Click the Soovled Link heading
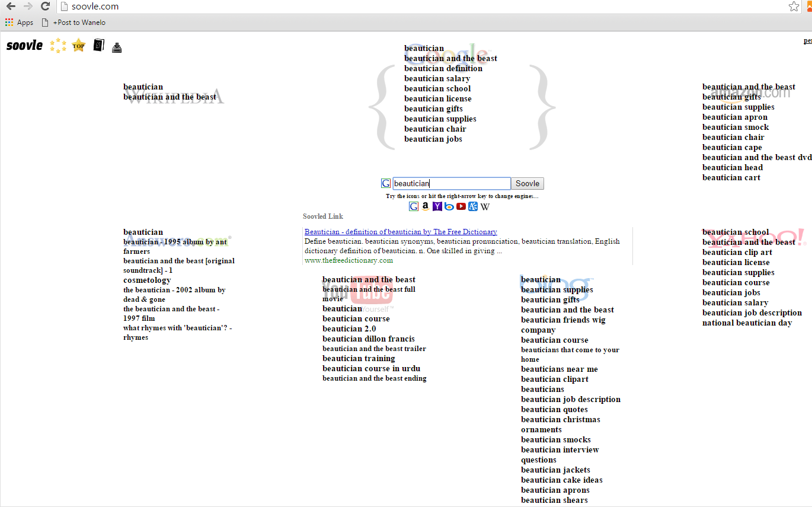812x507 pixels. point(323,216)
